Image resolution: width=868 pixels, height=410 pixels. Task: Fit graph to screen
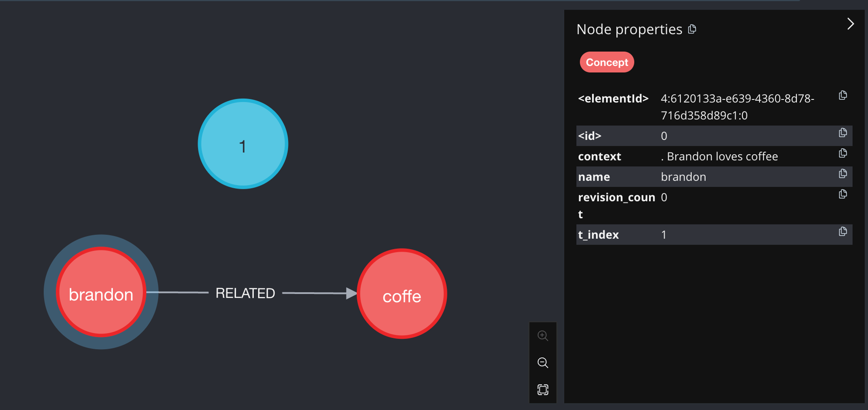coord(542,390)
